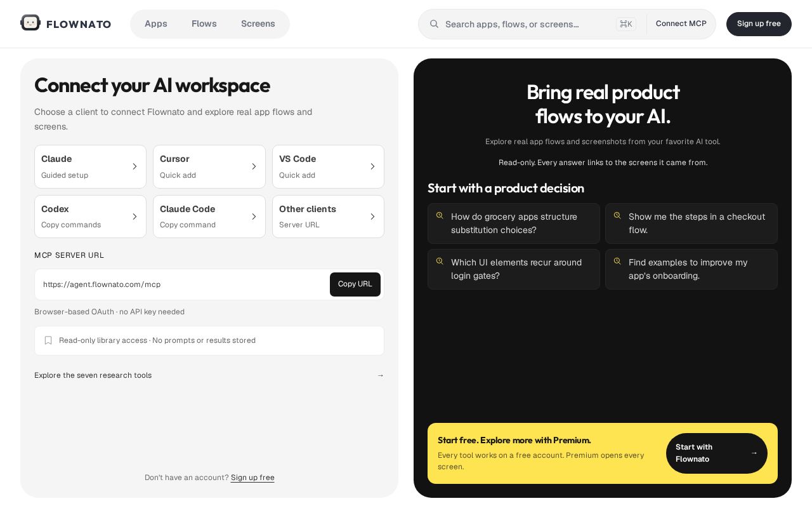Select the checkout flow steps prompt
Screen dimensions: 812x508
pos(691,224)
